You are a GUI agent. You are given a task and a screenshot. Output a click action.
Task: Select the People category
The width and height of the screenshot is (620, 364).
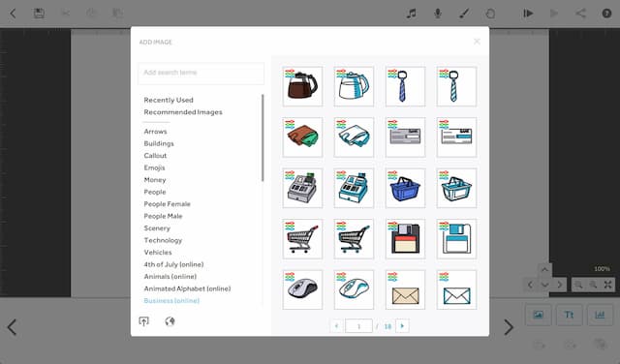155,192
